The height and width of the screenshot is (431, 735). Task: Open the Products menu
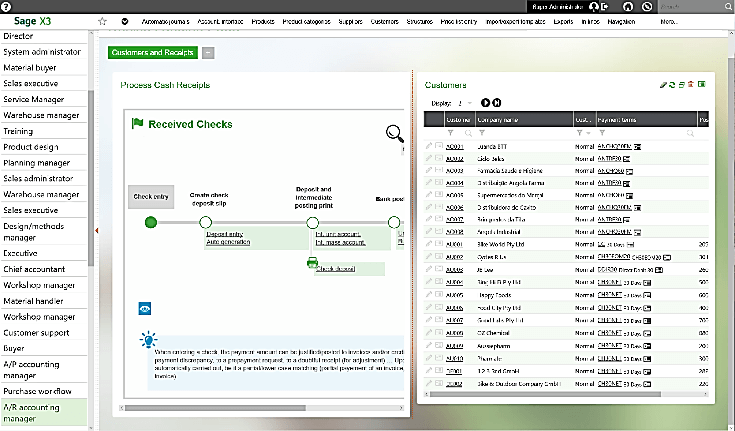click(x=263, y=21)
